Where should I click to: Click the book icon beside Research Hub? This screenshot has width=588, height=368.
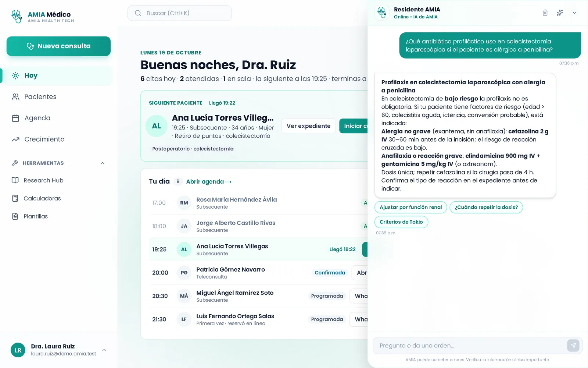coord(15,180)
